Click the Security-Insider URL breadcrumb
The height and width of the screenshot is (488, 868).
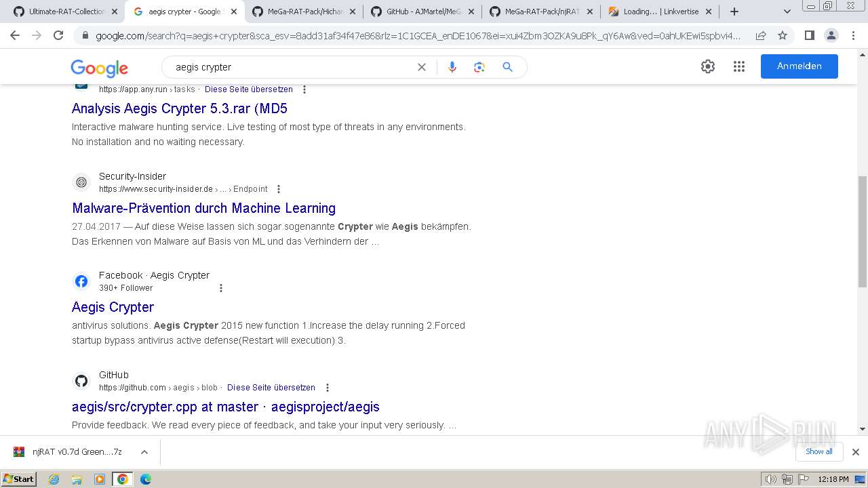point(183,189)
